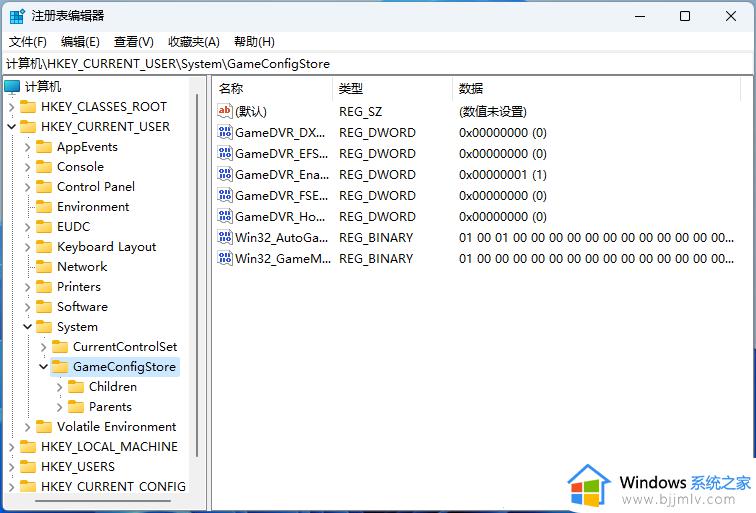Expand the CurrentControlSet key

[43, 347]
